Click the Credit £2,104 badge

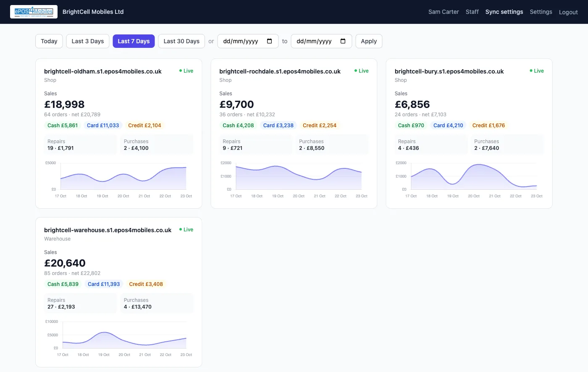(x=144, y=126)
